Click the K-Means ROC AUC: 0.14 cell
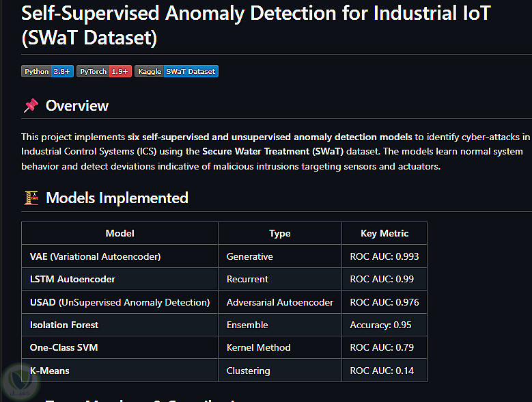The height and width of the screenshot is (402, 532). [x=384, y=371]
